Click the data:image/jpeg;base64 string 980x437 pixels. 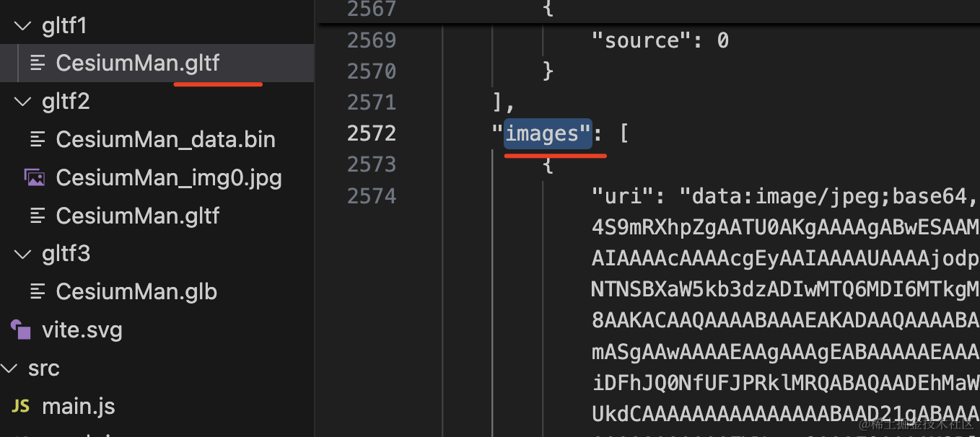coord(828,195)
